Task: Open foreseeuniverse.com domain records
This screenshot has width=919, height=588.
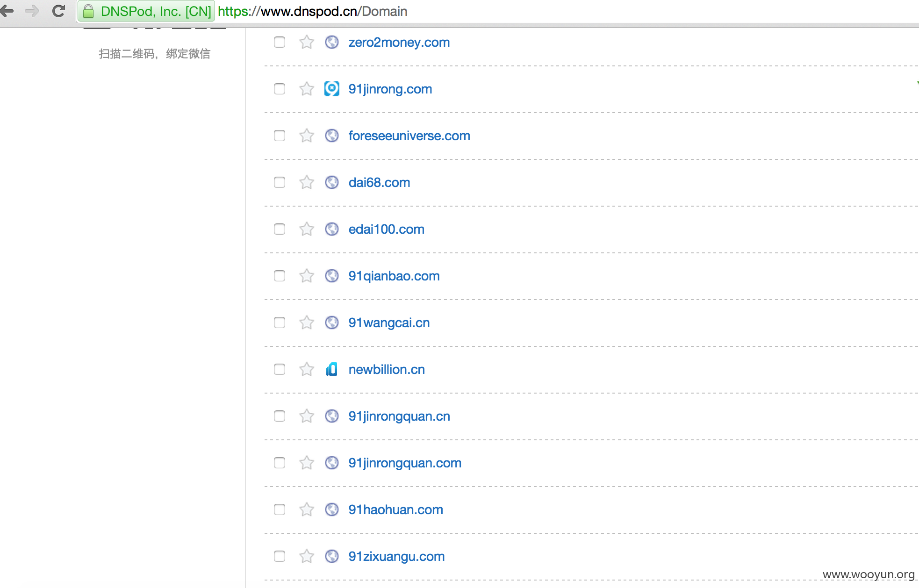Action: 409,136
